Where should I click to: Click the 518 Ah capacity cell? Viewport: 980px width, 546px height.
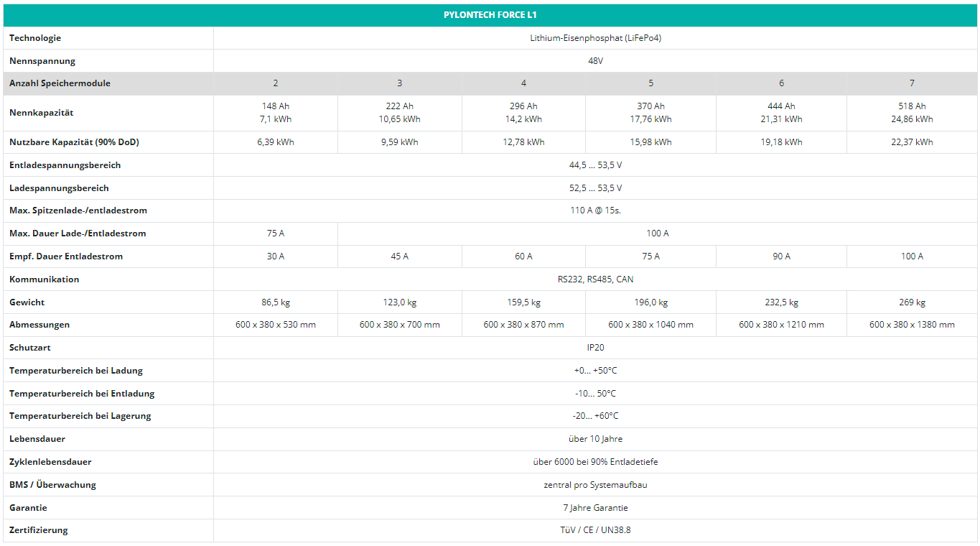click(x=913, y=113)
